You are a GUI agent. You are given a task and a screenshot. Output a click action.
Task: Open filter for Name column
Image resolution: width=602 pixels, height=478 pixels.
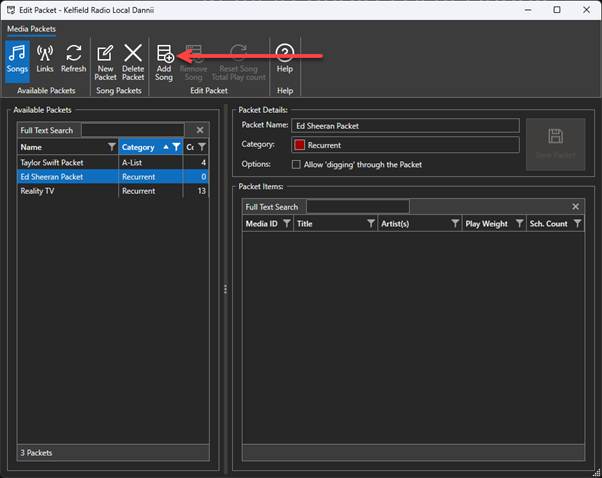coord(112,147)
